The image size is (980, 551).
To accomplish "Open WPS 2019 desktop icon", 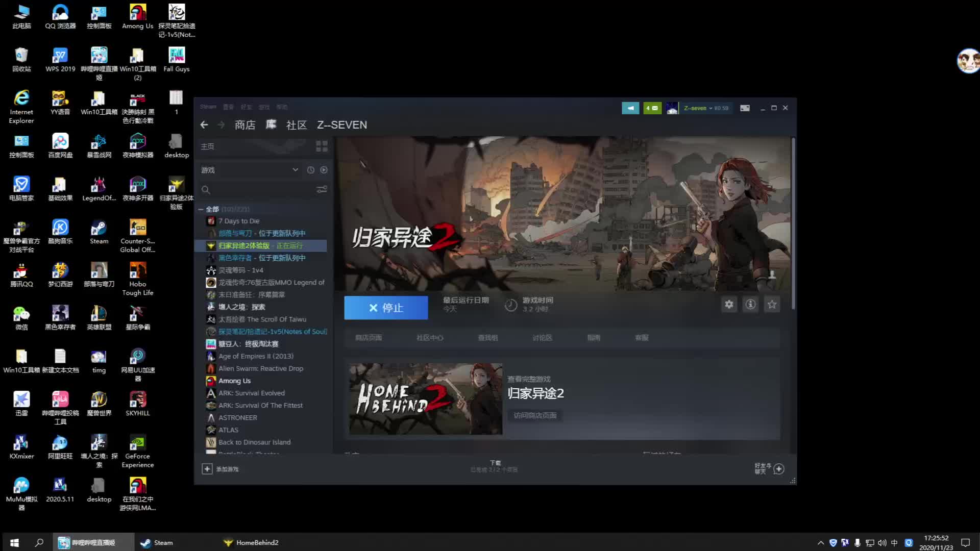I will [60, 60].
